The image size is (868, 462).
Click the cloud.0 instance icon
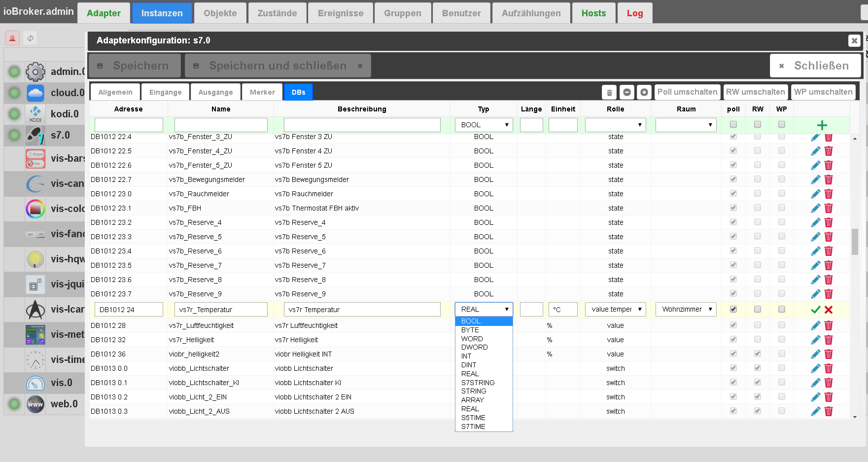[x=35, y=93]
